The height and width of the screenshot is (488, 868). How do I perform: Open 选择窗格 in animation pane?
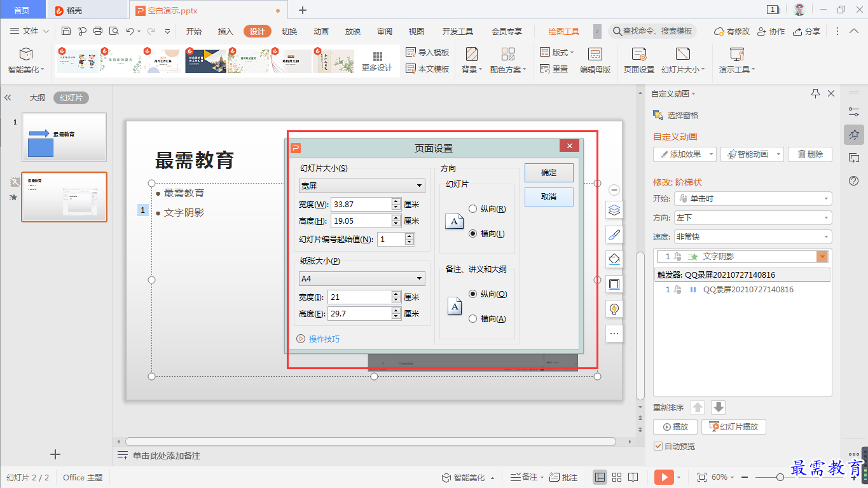click(x=676, y=115)
